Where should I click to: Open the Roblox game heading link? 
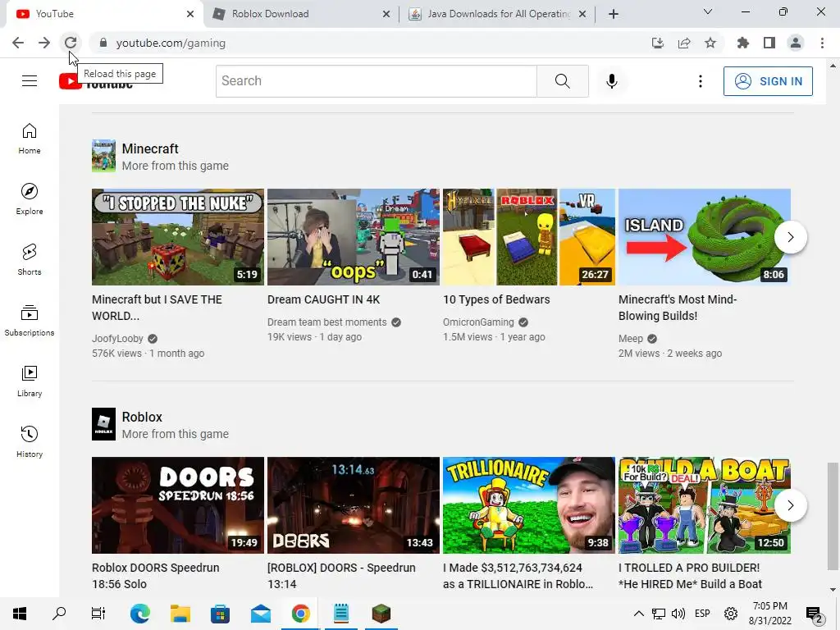click(142, 417)
